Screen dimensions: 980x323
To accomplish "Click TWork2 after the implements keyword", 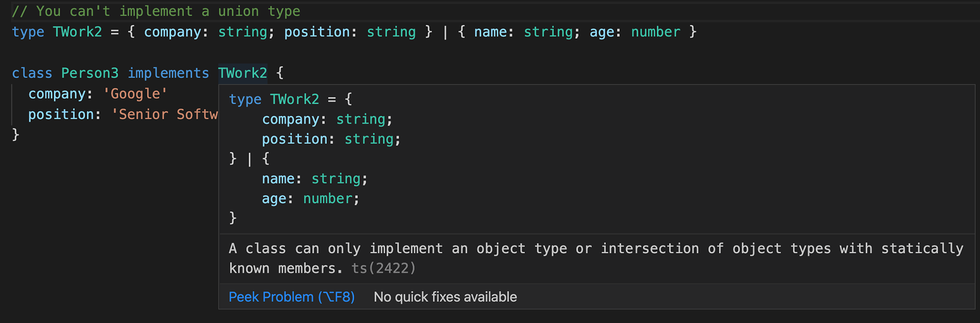I will (242, 73).
